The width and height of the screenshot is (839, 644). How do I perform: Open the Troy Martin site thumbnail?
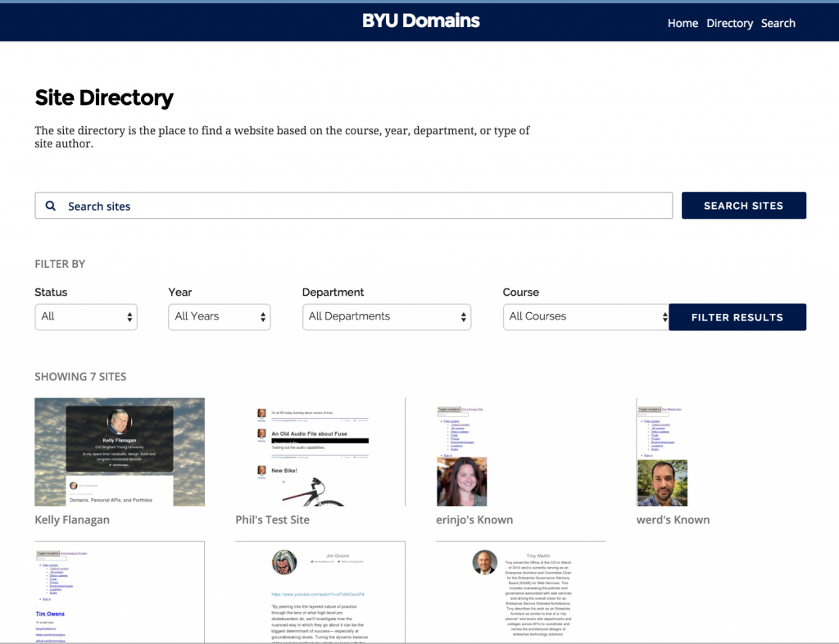[520, 592]
